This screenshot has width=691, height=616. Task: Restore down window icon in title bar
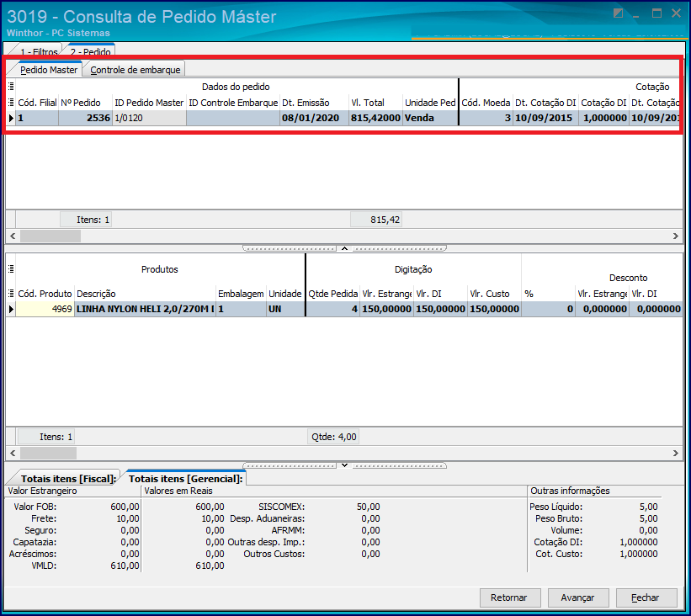pos(618,13)
